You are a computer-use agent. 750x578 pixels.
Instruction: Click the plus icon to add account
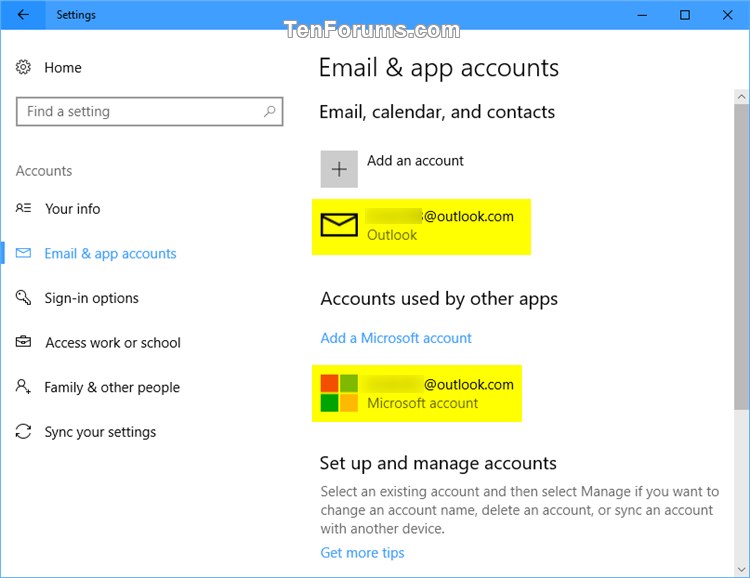pos(339,169)
